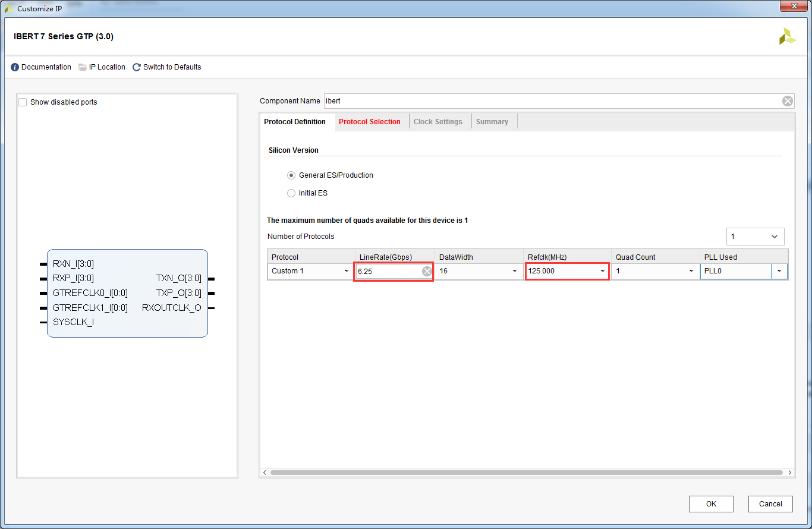The height and width of the screenshot is (529, 812).
Task: Switch to the Summary tab
Action: (492, 122)
